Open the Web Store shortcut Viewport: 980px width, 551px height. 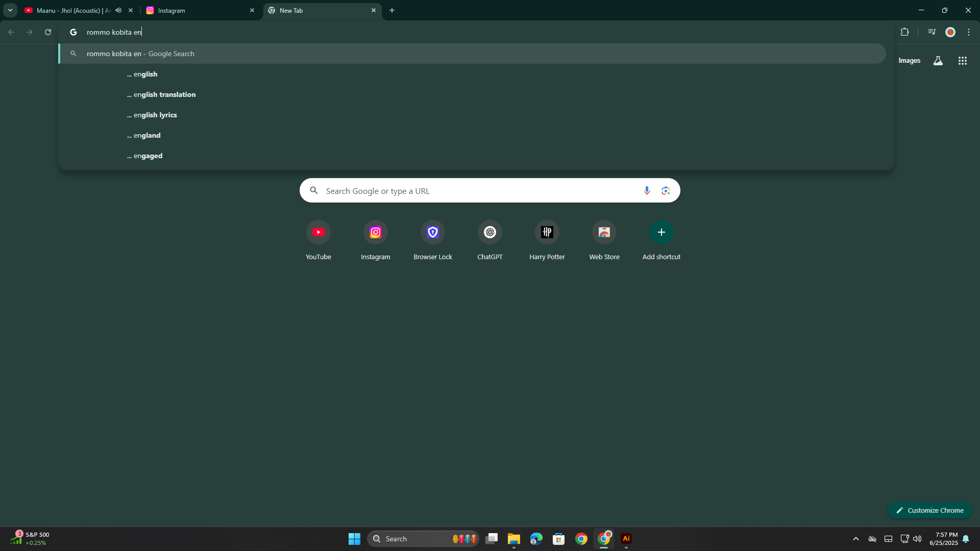[604, 241]
